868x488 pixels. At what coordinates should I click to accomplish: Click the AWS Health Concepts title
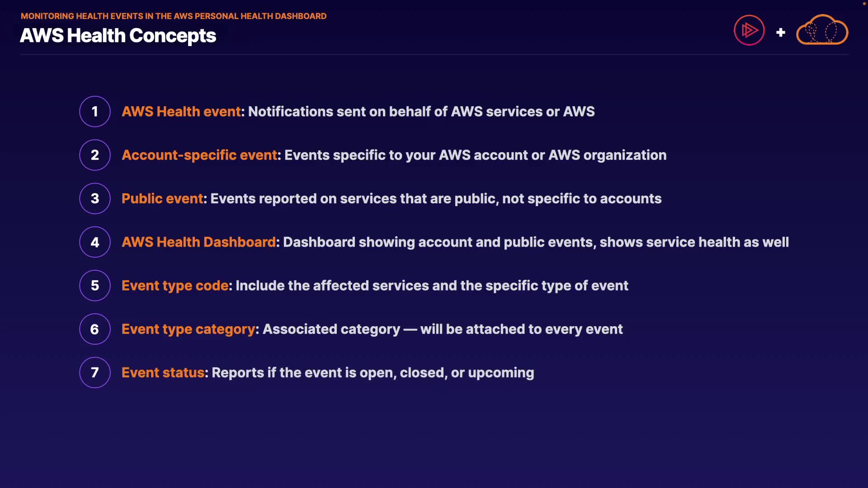point(118,36)
